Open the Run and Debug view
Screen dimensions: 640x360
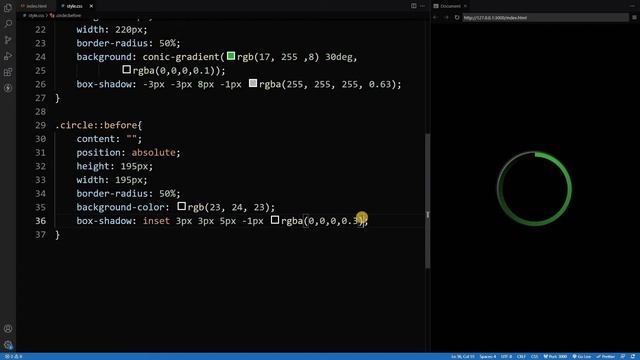point(8,56)
